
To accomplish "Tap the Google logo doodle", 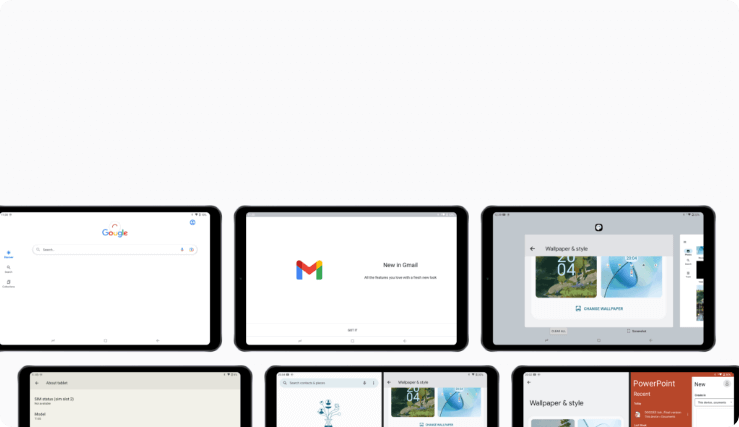I will (x=115, y=231).
